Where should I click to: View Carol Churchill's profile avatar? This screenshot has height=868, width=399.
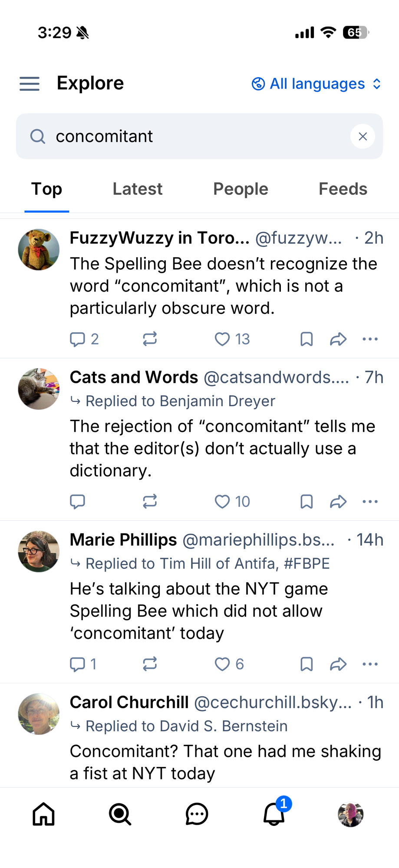[39, 714]
